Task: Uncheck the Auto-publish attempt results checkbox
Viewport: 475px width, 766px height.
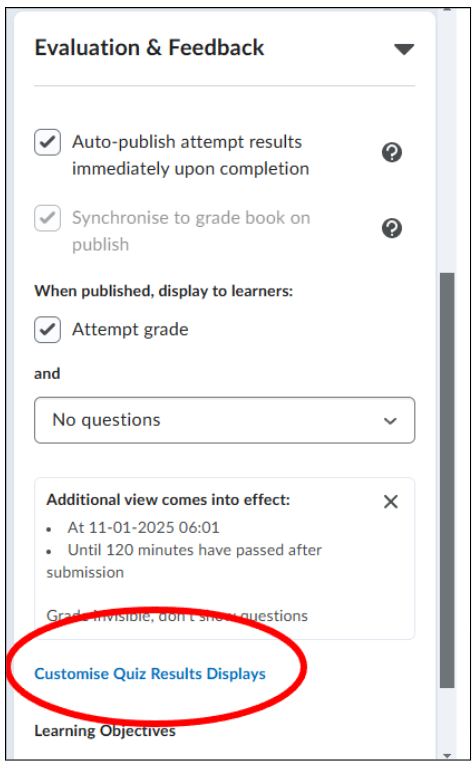Action: coord(47,142)
